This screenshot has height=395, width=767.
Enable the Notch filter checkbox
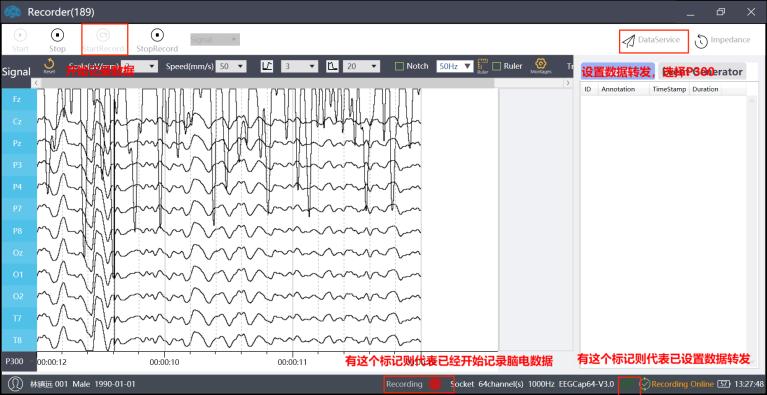click(399, 66)
